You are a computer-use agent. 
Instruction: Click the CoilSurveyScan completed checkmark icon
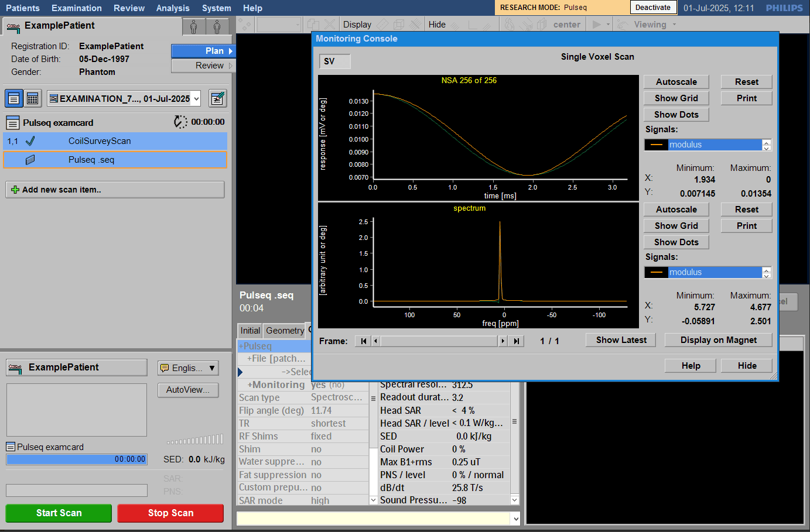point(30,141)
